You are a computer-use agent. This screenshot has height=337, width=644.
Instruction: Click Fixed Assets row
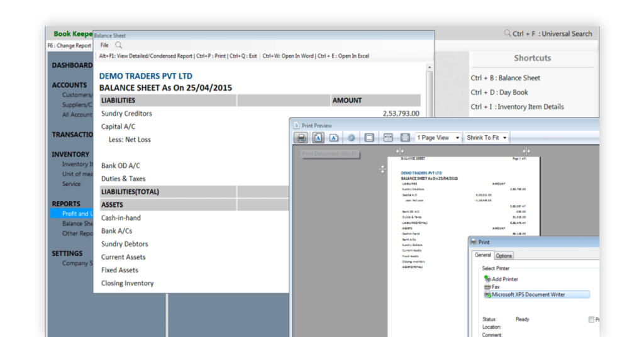pos(119,270)
